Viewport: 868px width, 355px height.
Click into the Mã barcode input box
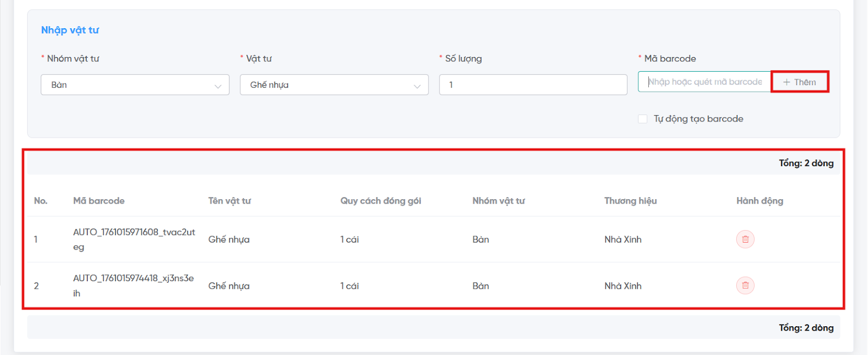pos(704,82)
